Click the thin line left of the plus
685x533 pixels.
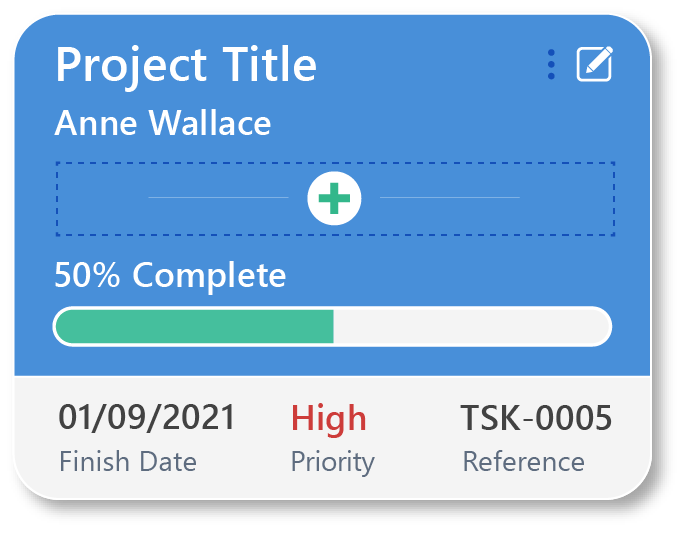(x=218, y=197)
